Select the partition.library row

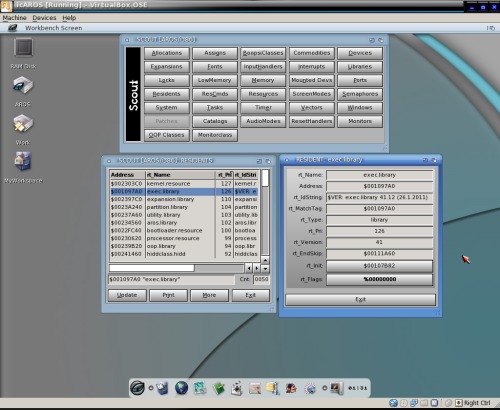(x=184, y=207)
